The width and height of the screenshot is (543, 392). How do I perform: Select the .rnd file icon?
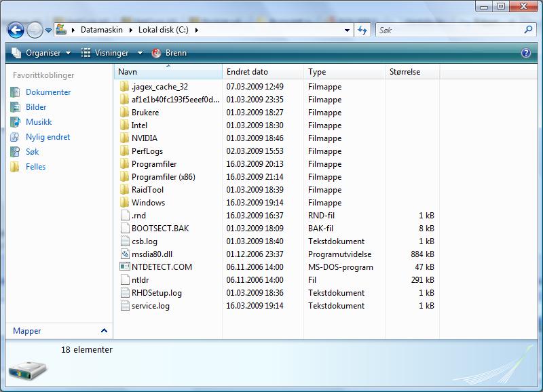125,215
